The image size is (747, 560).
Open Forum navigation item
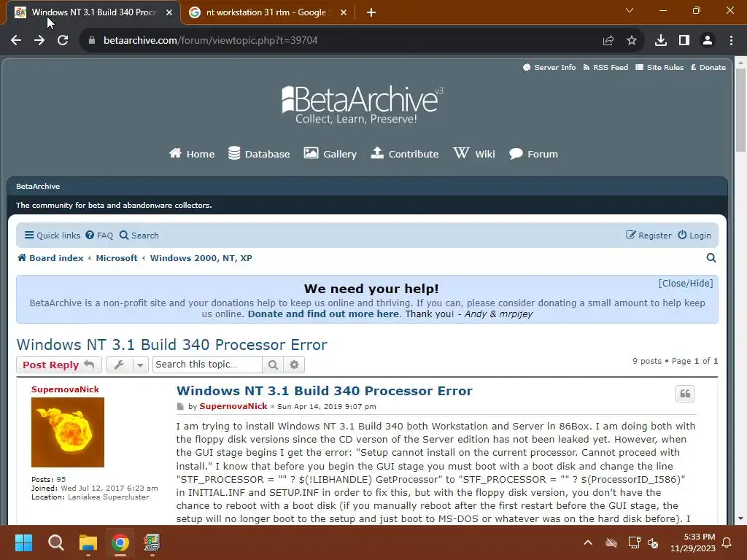[533, 154]
